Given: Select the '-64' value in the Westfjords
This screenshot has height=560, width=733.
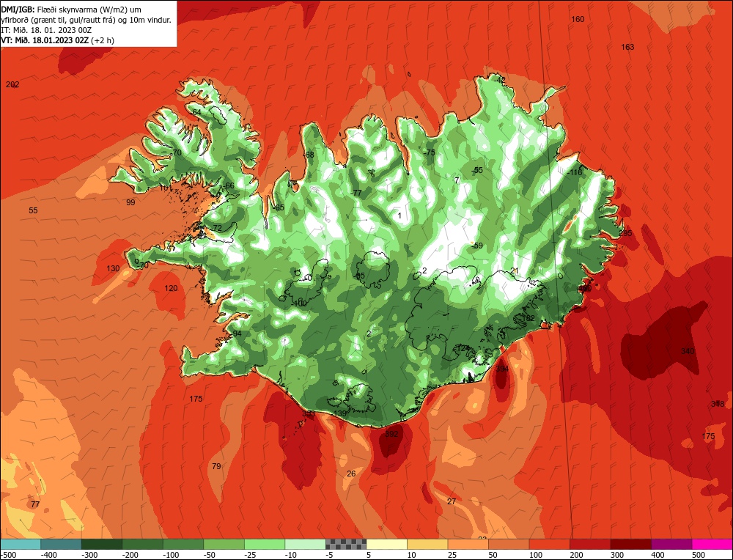Looking at the screenshot, I should (x=196, y=112).
